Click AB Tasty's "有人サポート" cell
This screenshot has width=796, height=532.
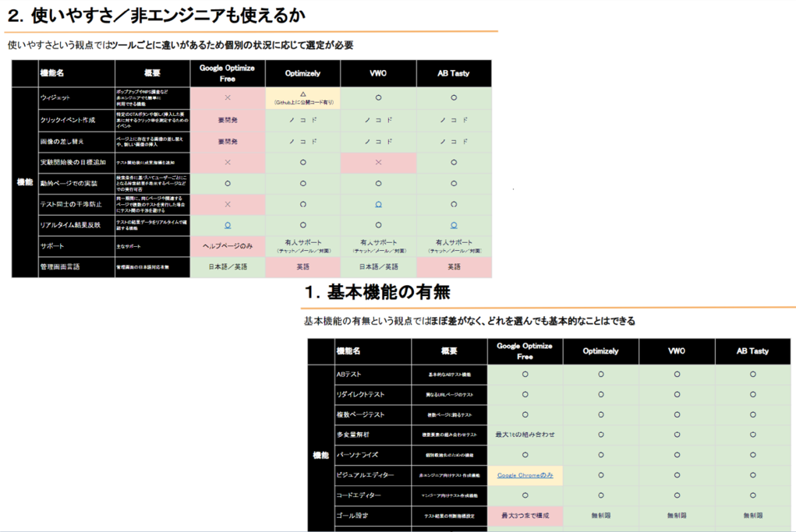[454, 246]
